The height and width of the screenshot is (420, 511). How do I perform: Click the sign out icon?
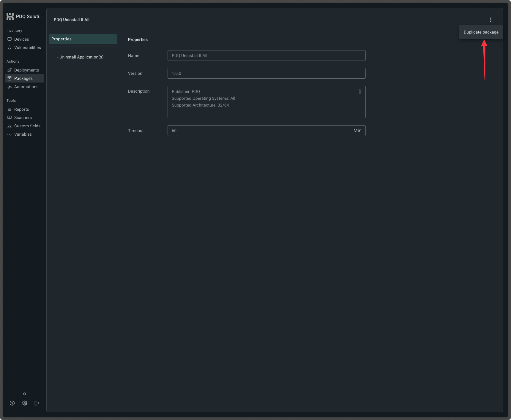(37, 403)
